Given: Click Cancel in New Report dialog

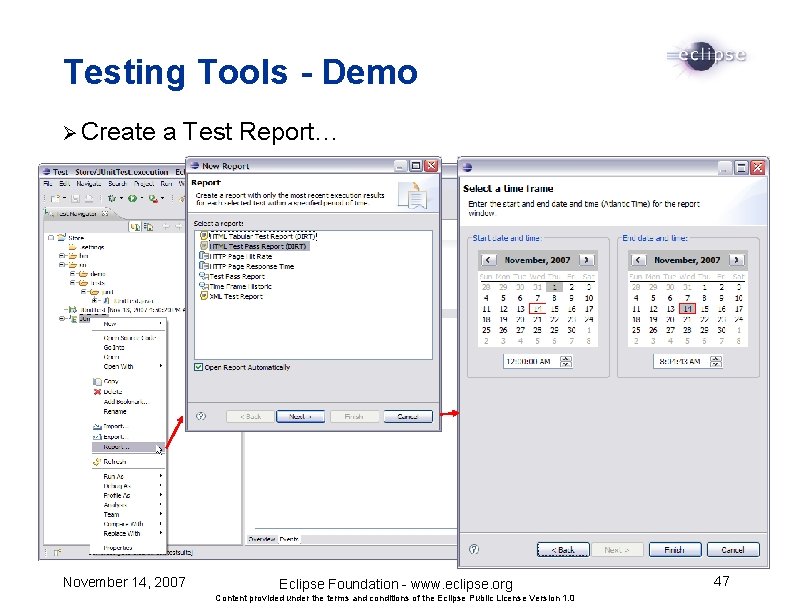Looking at the screenshot, I should 408,417.
